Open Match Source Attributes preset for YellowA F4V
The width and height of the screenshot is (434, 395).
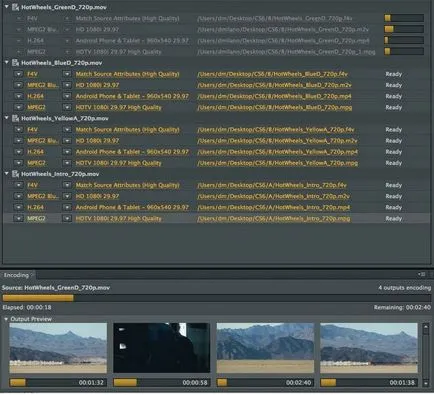[128, 130]
